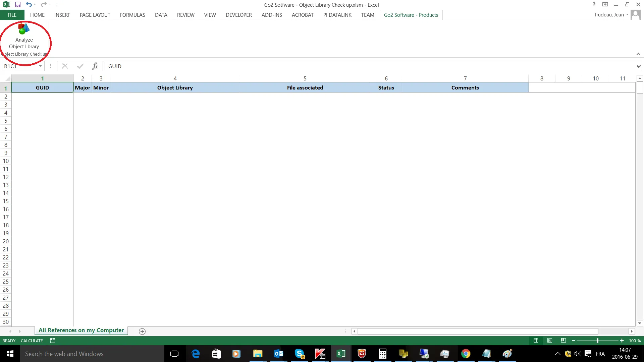Open the Name Box dropdown arrow
This screenshot has width=644, height=362.
[x=41, y=66]
